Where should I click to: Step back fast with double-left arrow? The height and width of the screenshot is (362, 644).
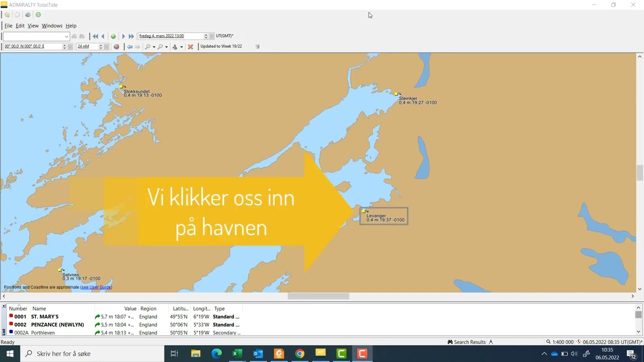click(x=95, y=36)
